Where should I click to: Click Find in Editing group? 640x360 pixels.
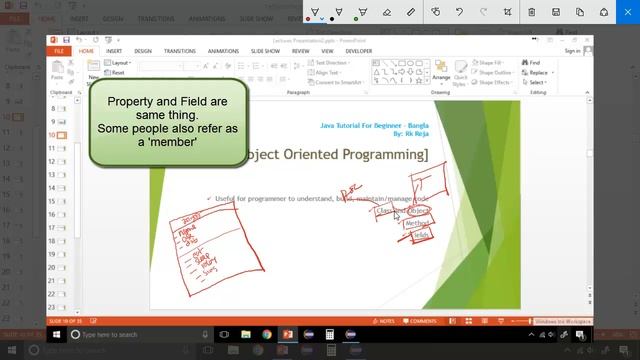click(x=531, y=62)
